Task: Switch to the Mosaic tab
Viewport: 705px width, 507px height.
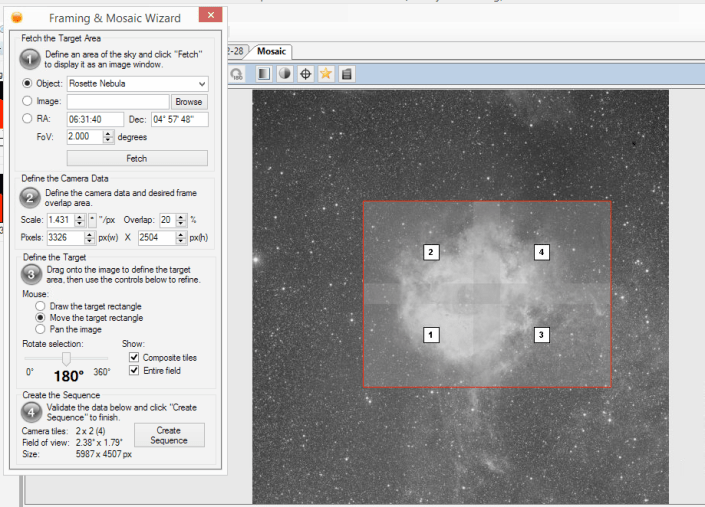Action: click(270, 50)
